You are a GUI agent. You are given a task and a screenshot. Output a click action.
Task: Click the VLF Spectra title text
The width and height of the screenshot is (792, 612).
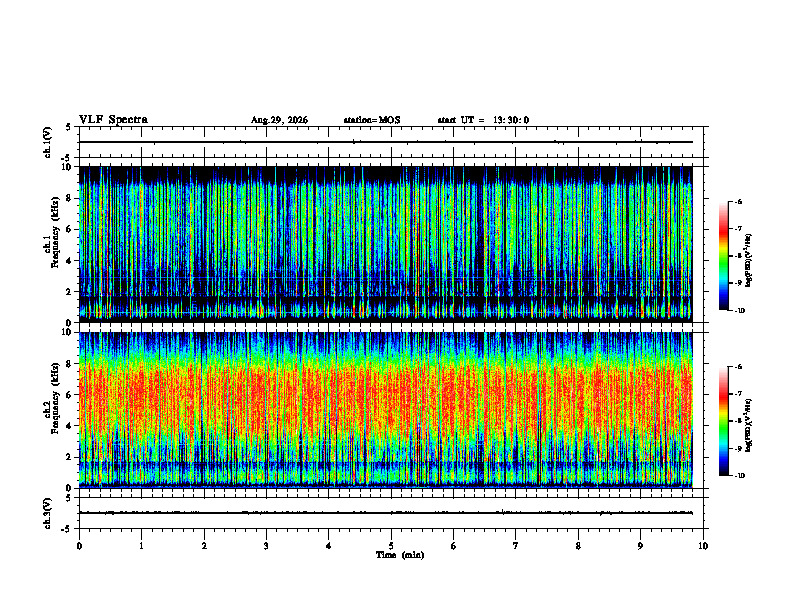[x=113, y=120]
